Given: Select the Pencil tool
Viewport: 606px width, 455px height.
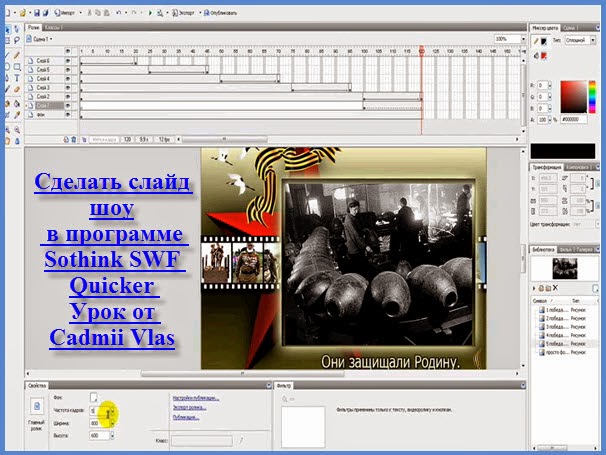Looking at the screenshot, I should tap(17, 56).
